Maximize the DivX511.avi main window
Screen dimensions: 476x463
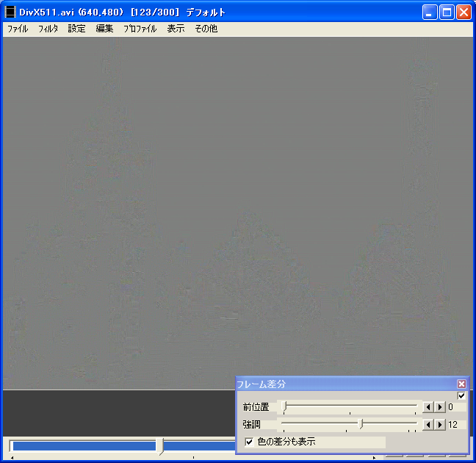click(447, 12)
